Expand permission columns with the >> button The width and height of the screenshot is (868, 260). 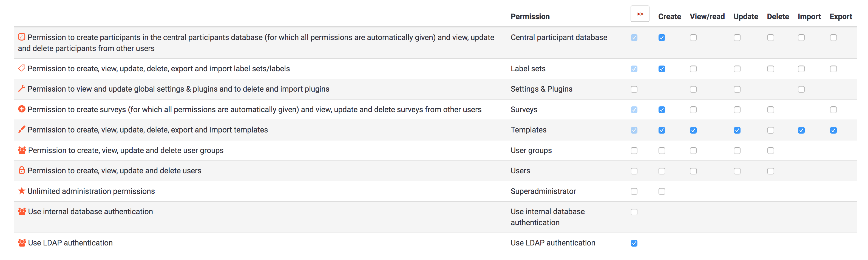(x=640, y=14)
